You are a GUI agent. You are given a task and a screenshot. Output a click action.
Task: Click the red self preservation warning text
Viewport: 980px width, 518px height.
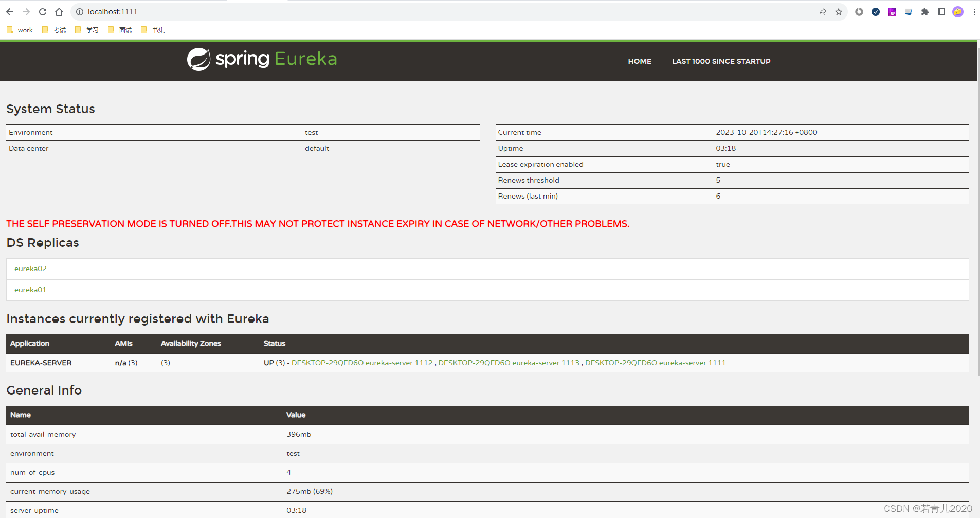click(x=318, y=224)
